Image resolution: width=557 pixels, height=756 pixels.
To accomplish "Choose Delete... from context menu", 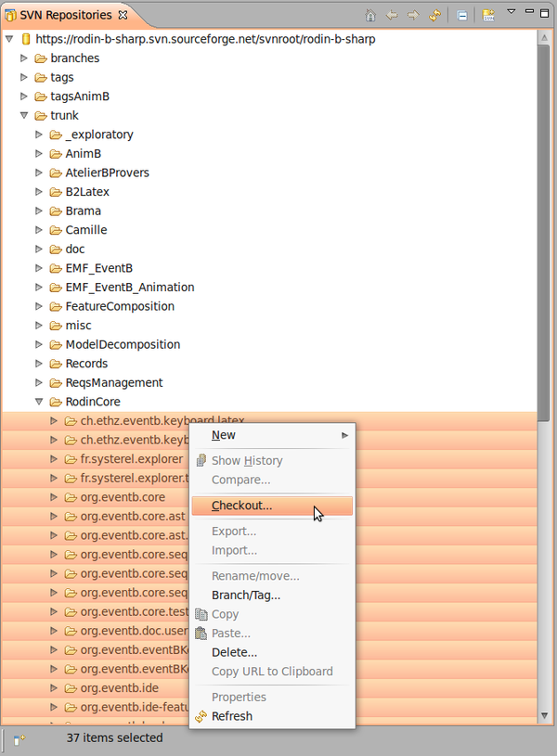I will [272, 653].
